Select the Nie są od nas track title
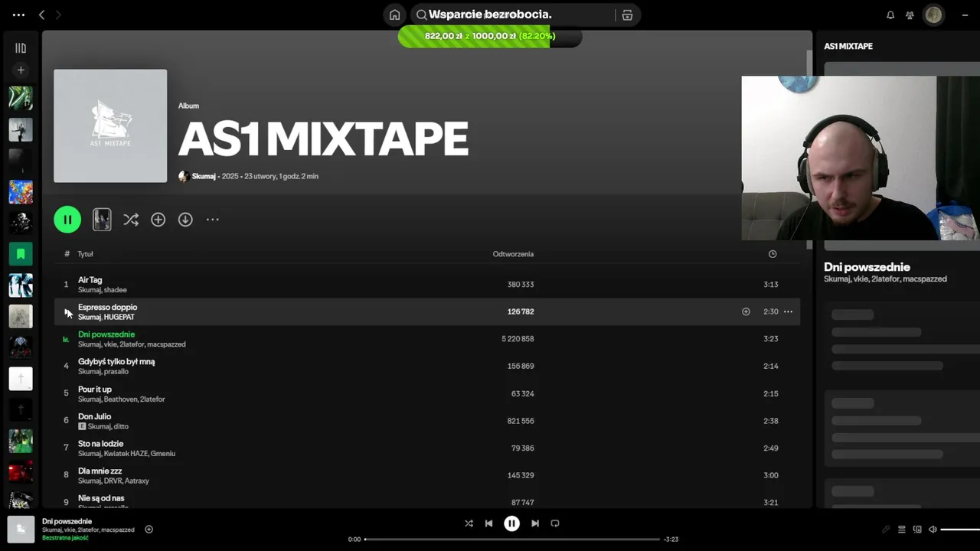Image resolution: width=980 pixels, height=551 pixels. pos(101,498)
